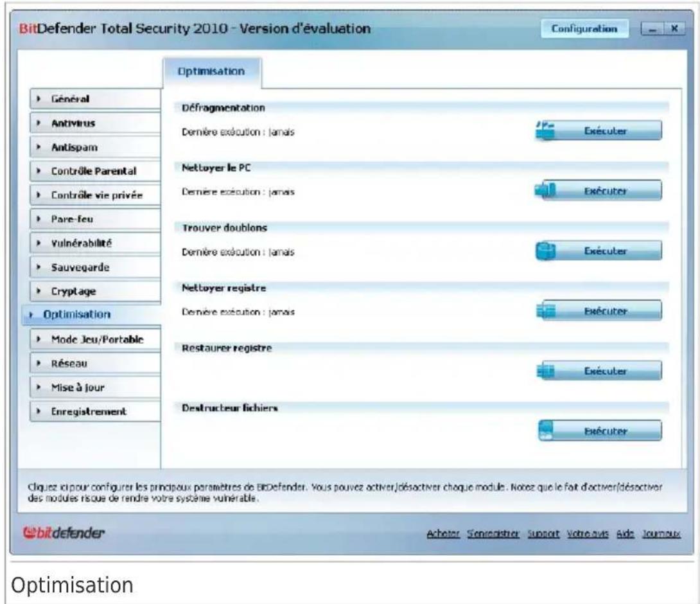Click the arrow beside Cryptage

click(39, 291)
